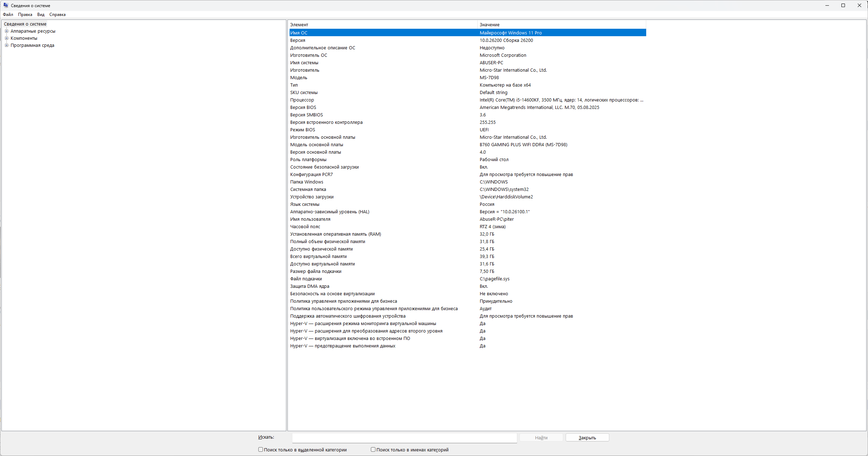Open the Справка menu
The height and width of the screenshot is (456, 868).
click(57, 15)
